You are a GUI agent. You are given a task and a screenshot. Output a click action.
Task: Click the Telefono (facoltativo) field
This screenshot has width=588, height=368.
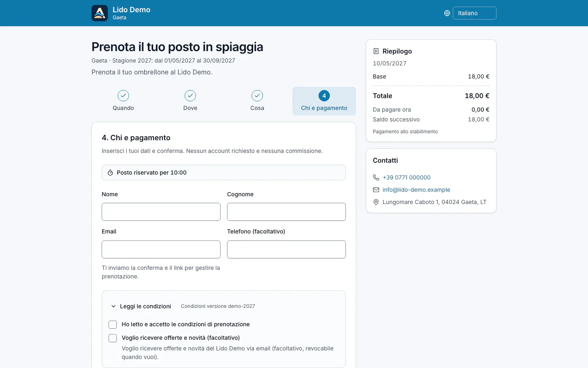286,249
